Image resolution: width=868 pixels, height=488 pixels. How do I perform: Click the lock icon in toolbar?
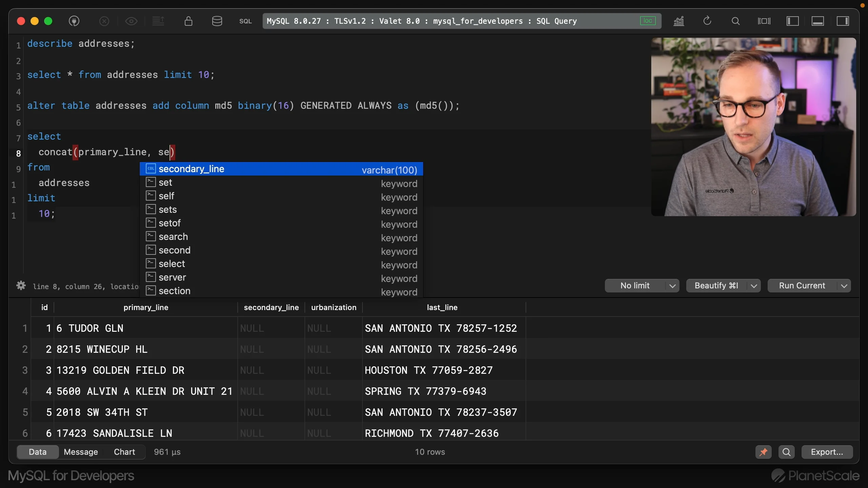click(x=189, y=21)
